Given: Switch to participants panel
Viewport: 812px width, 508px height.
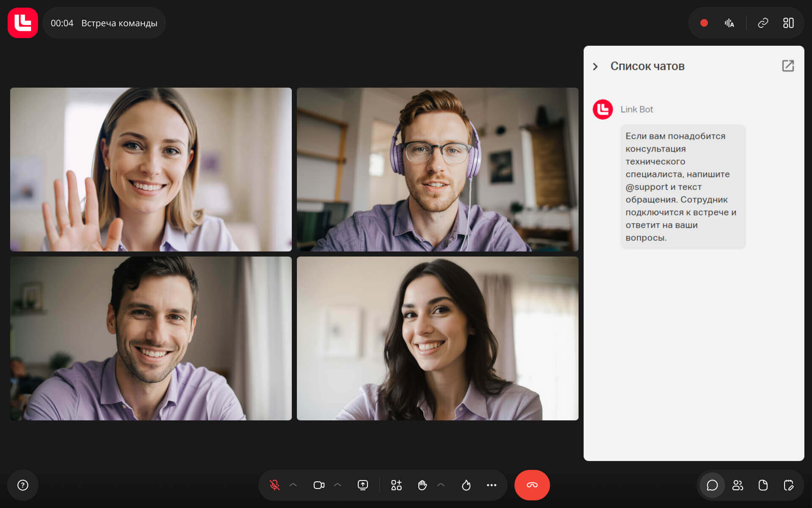Looking at the screenshot, I should [738, 485].
